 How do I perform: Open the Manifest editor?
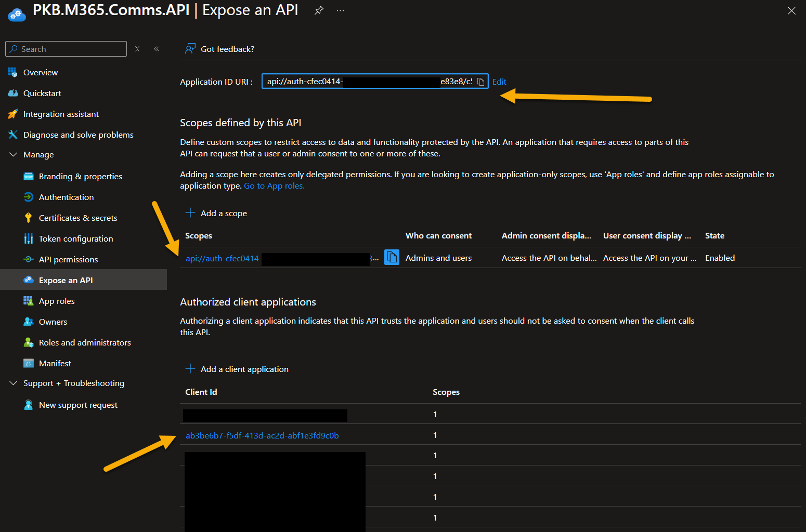coord(55,363)
